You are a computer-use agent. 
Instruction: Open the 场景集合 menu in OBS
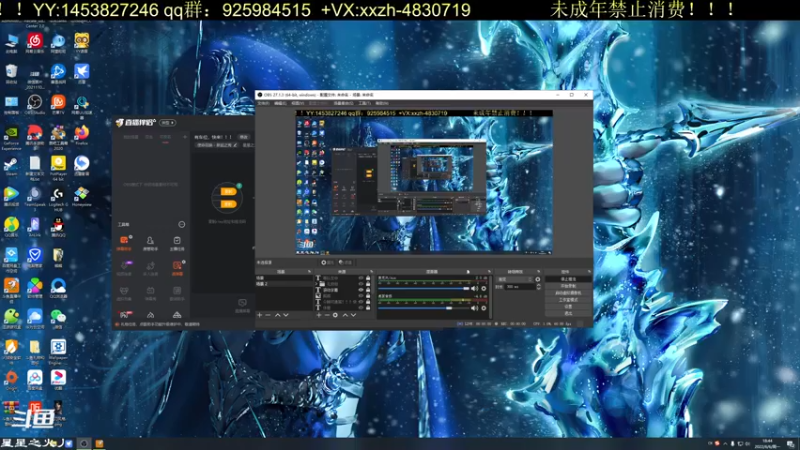point(344,103)
